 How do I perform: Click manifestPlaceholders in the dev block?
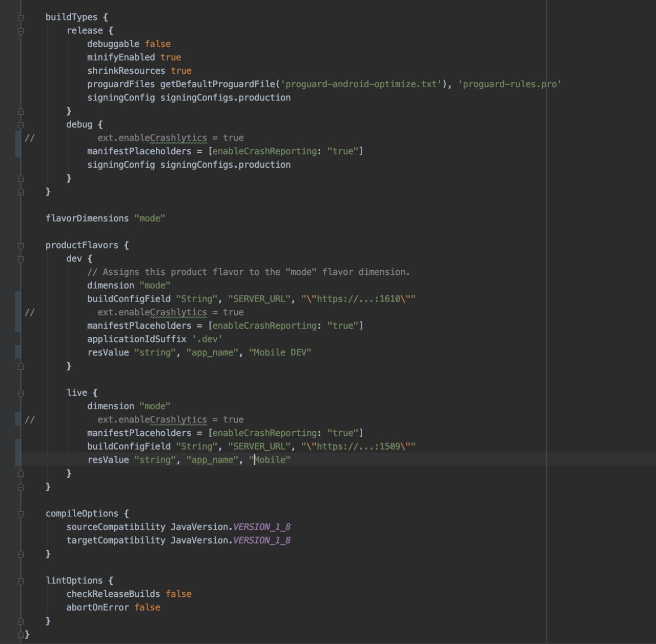[x=139, y=326]
